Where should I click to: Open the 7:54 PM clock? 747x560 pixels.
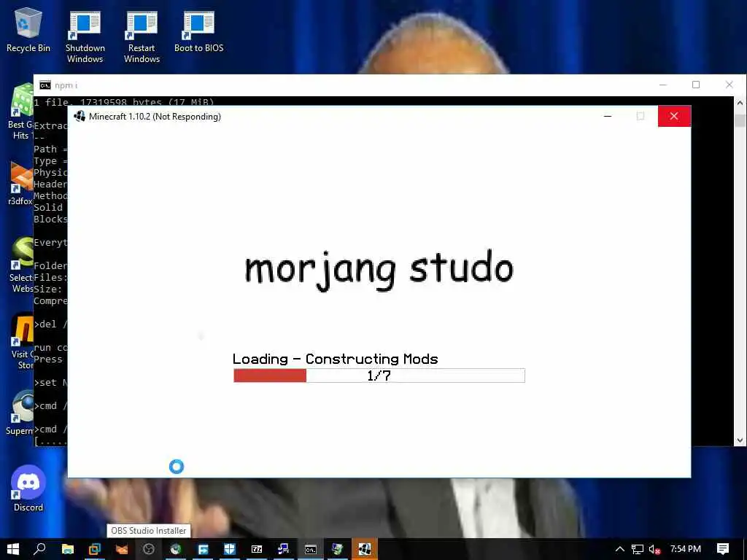click(686, 549)
